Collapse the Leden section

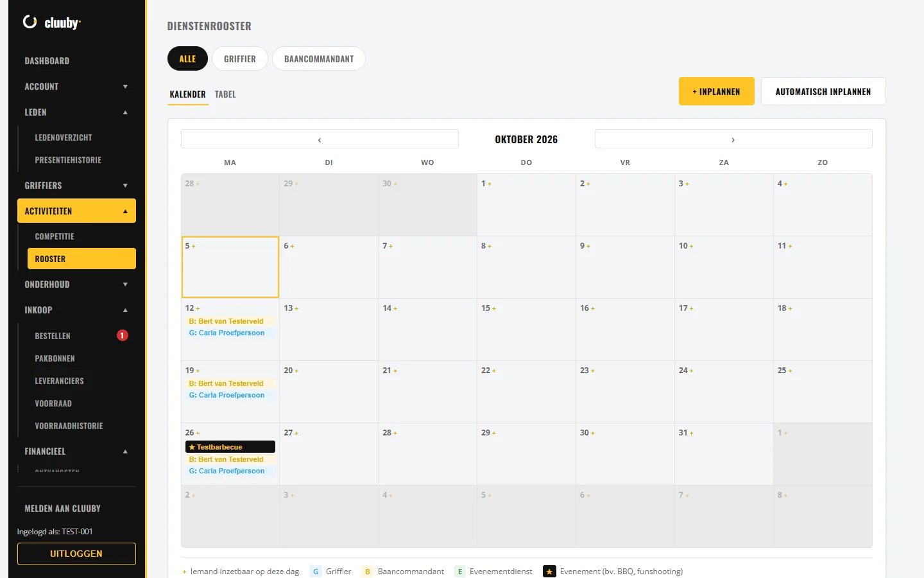point(76,112)
